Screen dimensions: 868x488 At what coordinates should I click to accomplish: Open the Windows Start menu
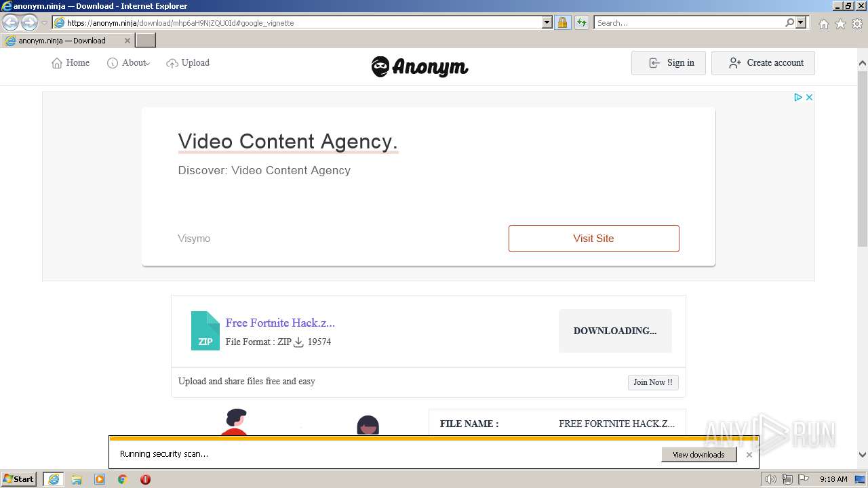tap(19, 479)
